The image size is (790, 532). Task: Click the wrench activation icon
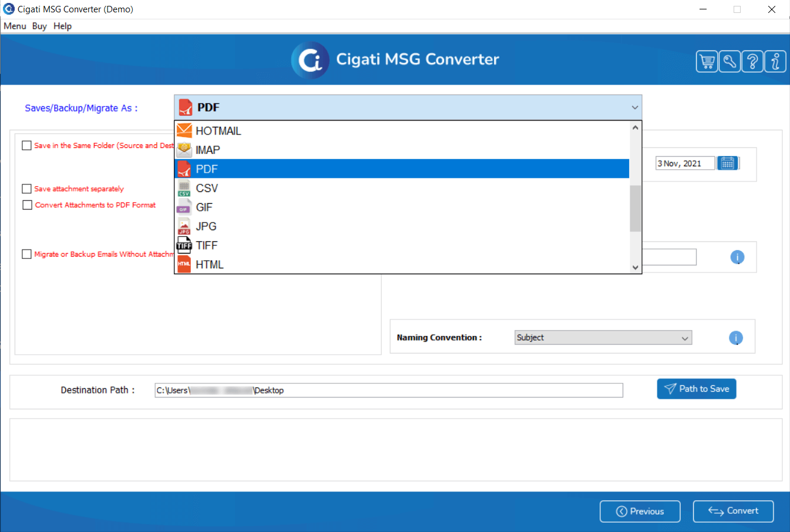click(x=730, y=61)
